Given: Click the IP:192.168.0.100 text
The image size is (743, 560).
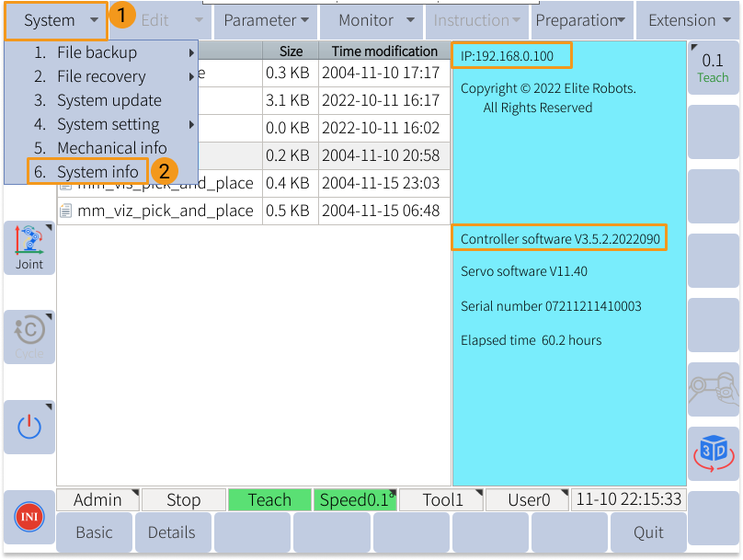Looking at the screenshot, I should (507, 56).
